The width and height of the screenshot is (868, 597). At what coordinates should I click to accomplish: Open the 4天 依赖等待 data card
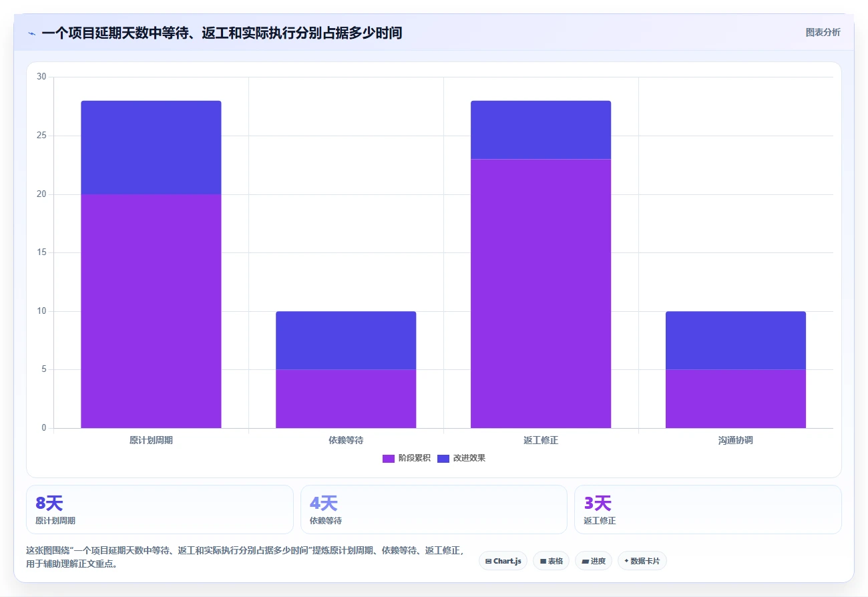[434, 510]
